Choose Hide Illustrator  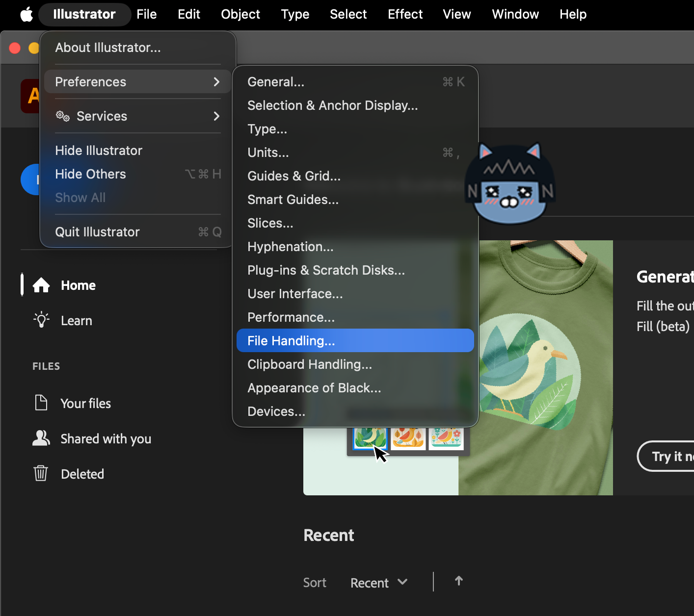[x=137, y=151]
